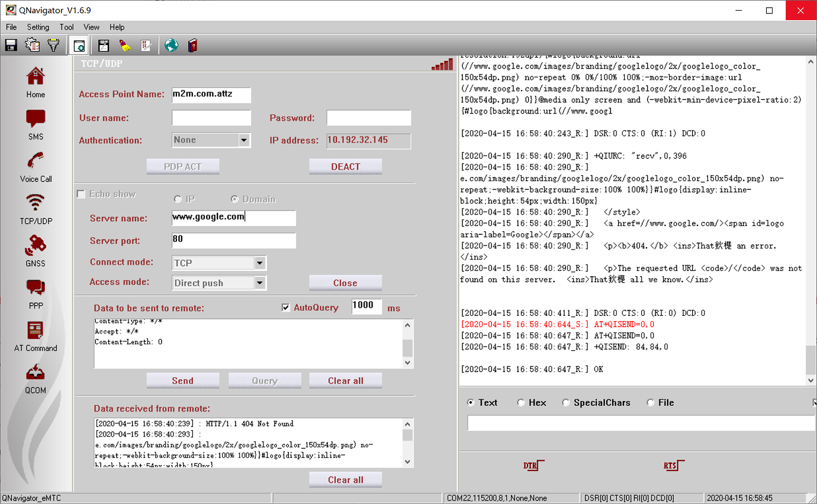
Task: Open the View menu
Action: tap(91, 27)
